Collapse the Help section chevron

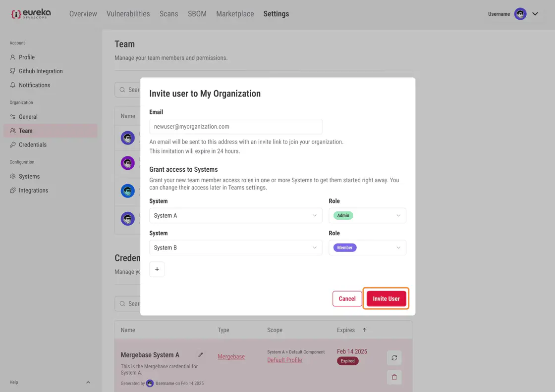88,382
